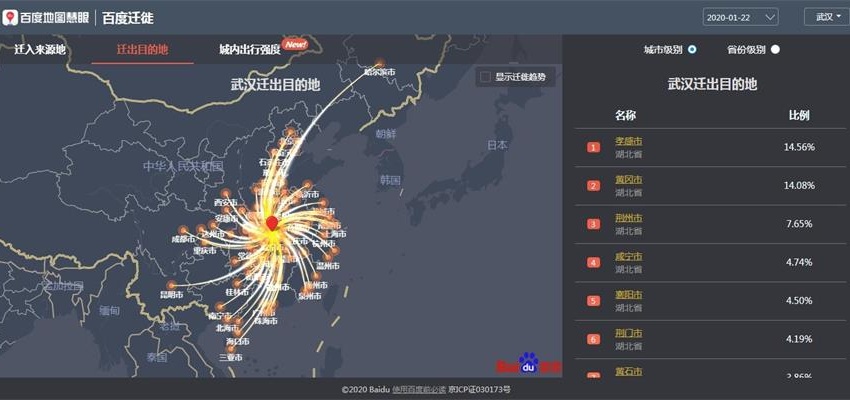Viewport: 850px width, 400px height.
Task: Click the rank 1 badge beside 孝感市
Action: (x=593, y=148)
